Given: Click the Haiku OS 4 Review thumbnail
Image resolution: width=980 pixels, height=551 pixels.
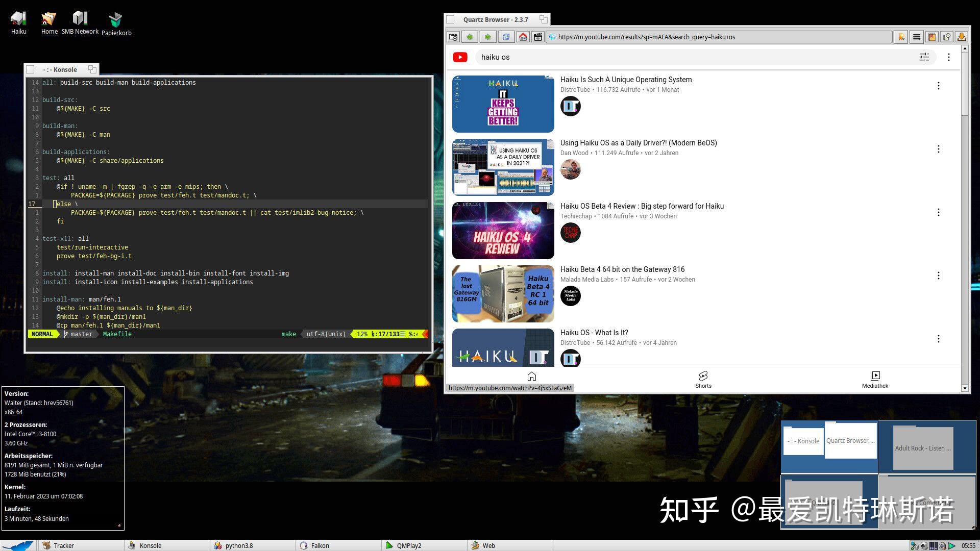Looking at the screenshot, I should 503,231.
